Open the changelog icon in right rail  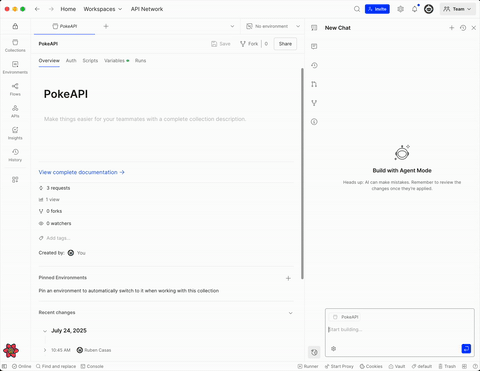(x=314, y=65)
